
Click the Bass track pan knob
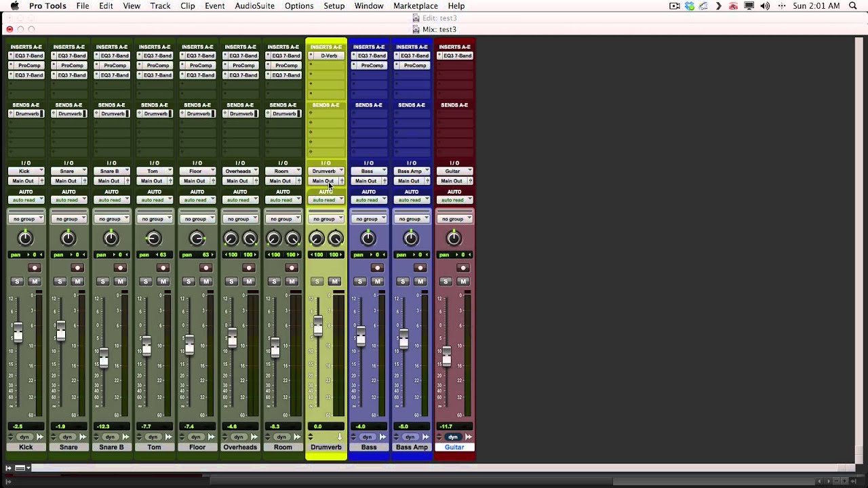point(368,238)
